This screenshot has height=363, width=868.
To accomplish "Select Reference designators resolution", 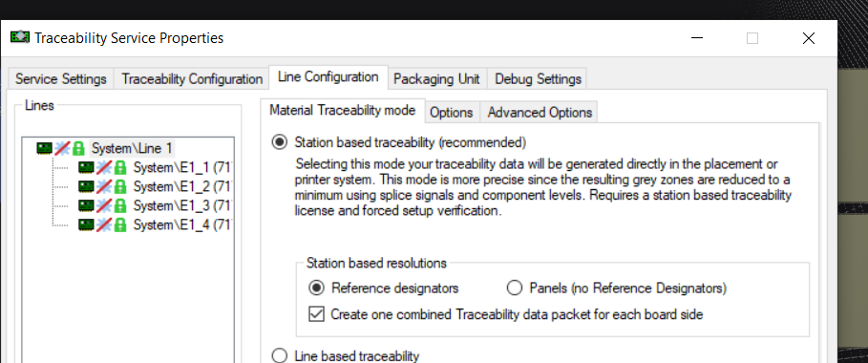I will coord(317,288).
